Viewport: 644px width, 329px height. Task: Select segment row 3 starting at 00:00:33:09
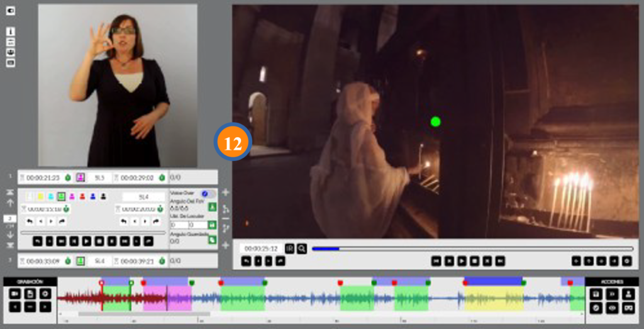tap(44, 260)
